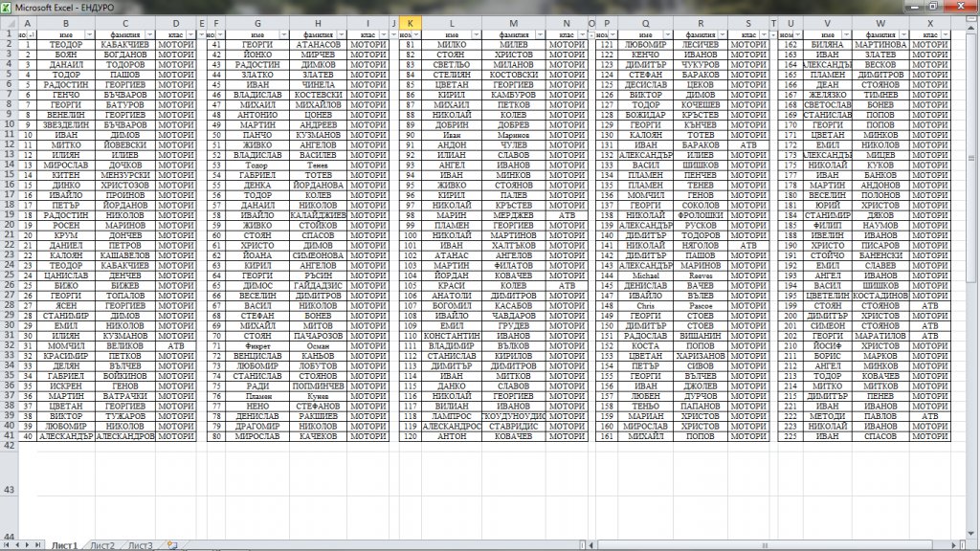Select the highlighted column K header
The height and width of the screenshot is (551, 980).
410,22
